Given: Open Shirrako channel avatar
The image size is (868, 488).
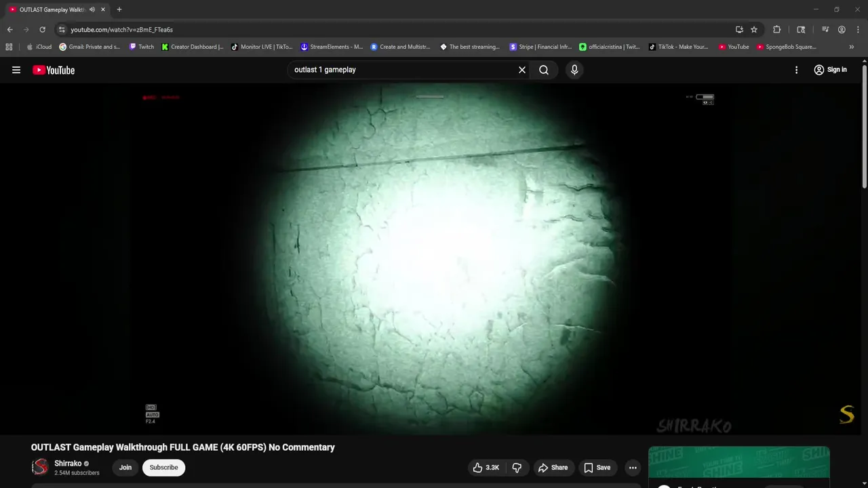Looking at the screenshot, I should [41, 467].
